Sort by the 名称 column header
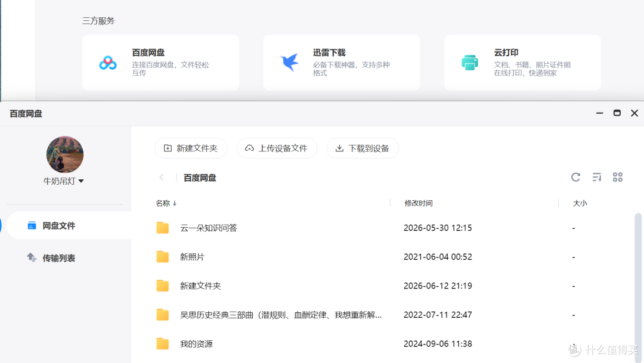644x363 pixels. point(166,203)
